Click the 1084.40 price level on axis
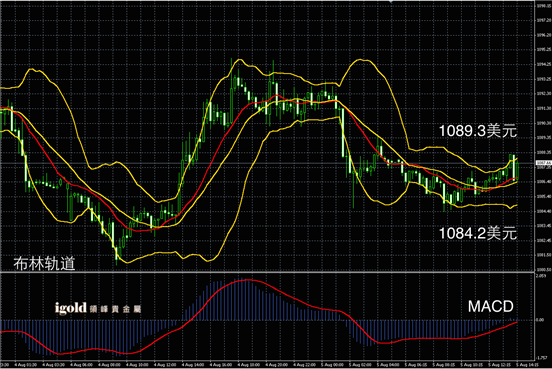Viewport: 552px width, 369px height. coord(542,211)
